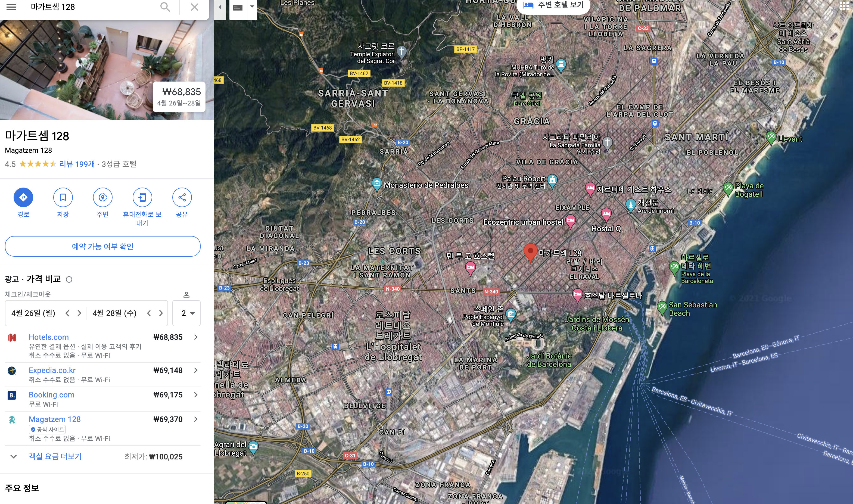Click 예약 가능 여부 확인 button
The height and width of the screenshot is (504, 853).
click(102, 246)
